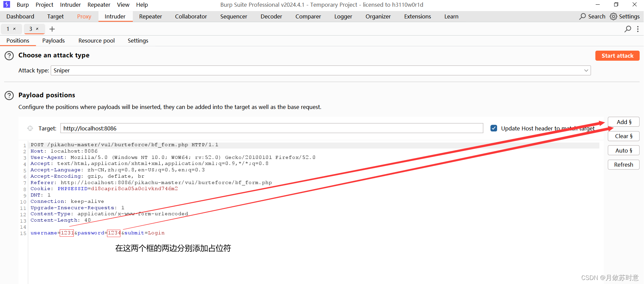
Task: Open help for Choose an attack type
Action: 9,56
